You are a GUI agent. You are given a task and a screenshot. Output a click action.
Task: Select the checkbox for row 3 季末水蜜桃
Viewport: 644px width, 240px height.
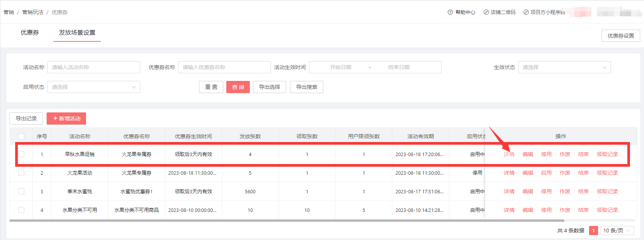21,191
